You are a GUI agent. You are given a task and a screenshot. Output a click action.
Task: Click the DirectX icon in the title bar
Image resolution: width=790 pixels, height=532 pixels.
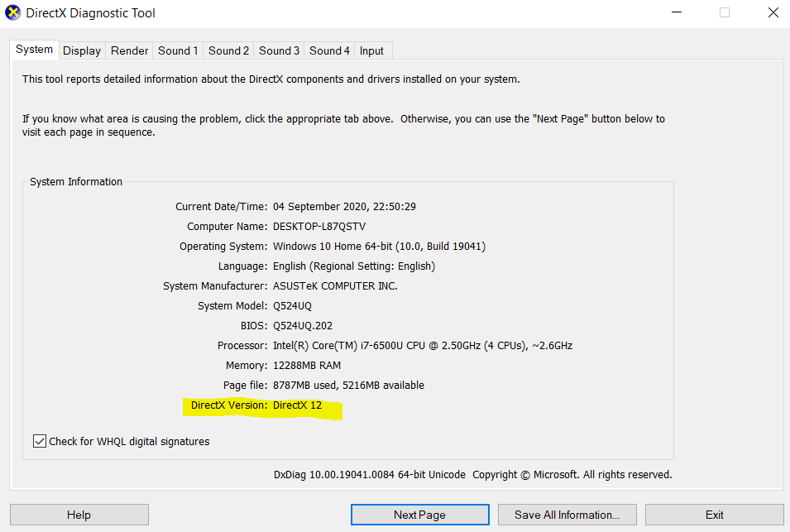click(x=13, y=13)
